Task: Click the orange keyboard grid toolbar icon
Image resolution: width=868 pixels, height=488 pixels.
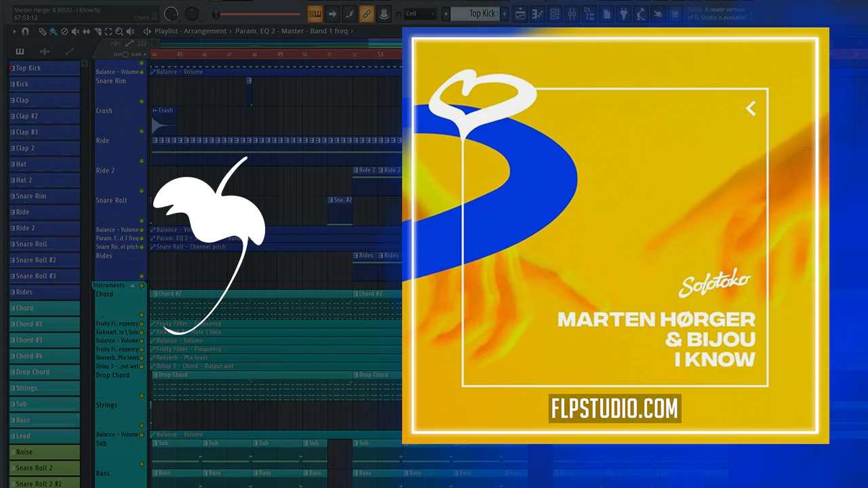Action: click(x=315, y=14)
